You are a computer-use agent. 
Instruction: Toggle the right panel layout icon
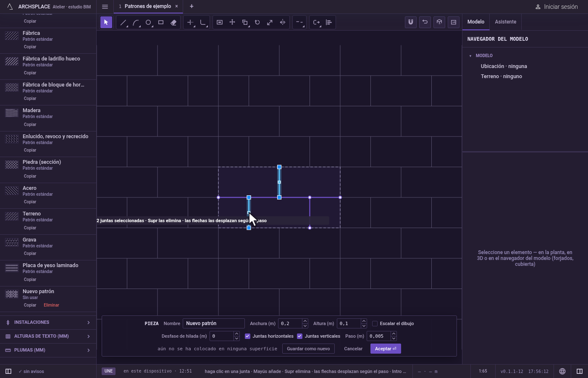coord(580,371)
